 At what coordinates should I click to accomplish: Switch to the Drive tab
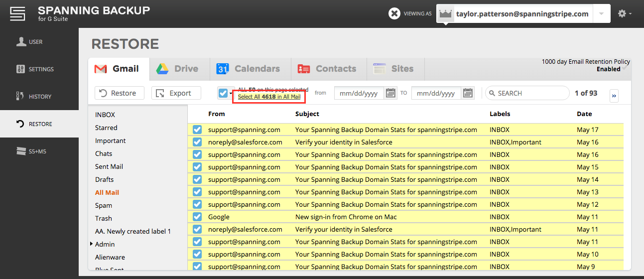pyautogui.click(x=177, y=69)
